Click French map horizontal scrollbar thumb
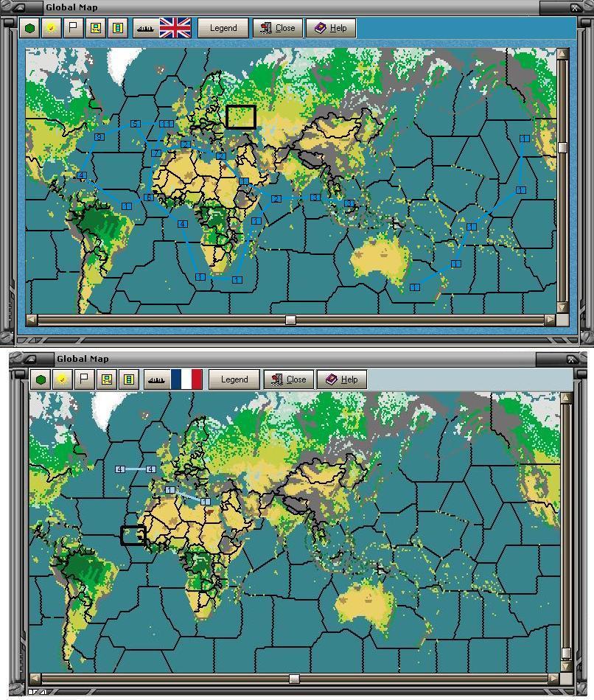Viewport: 594px width, 700px height. tap(294, 679)
